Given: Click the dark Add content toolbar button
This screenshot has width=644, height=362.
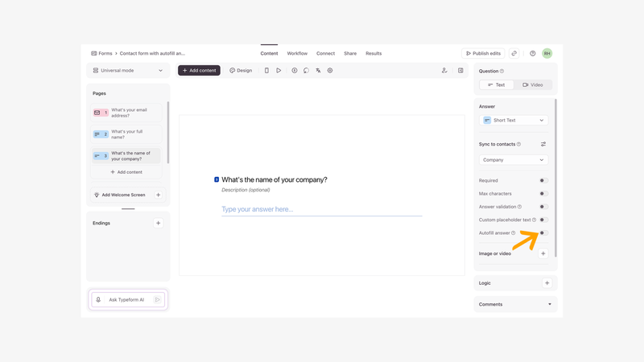Looking at the screenshot, I should click(x=199, y=71).
